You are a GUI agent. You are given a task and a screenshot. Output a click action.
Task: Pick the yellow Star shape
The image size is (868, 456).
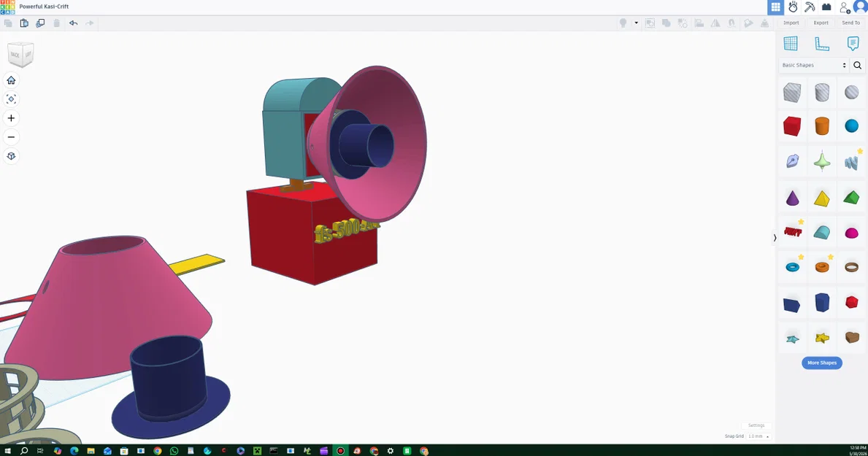coord(822,338)
